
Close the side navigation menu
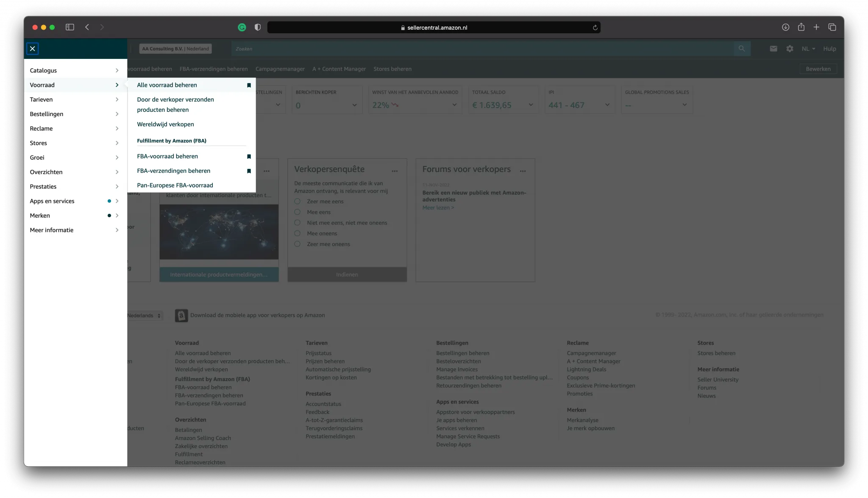pyautogui.click(x=32, y=49)
